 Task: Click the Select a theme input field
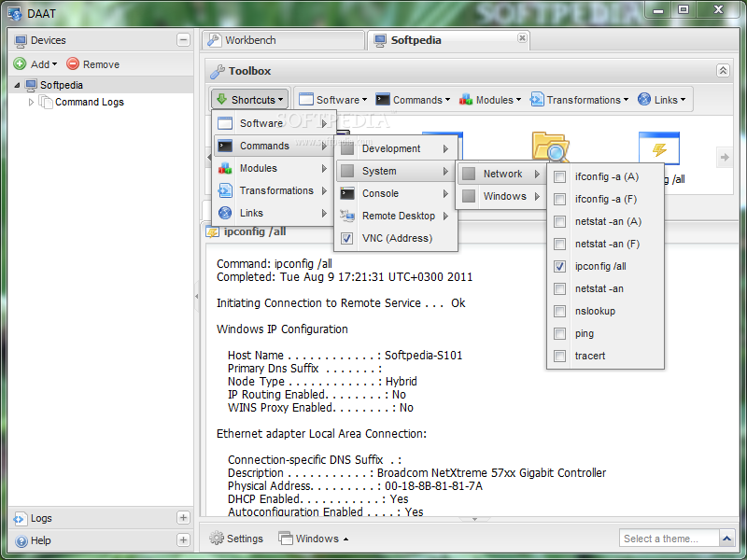[669, 539]
